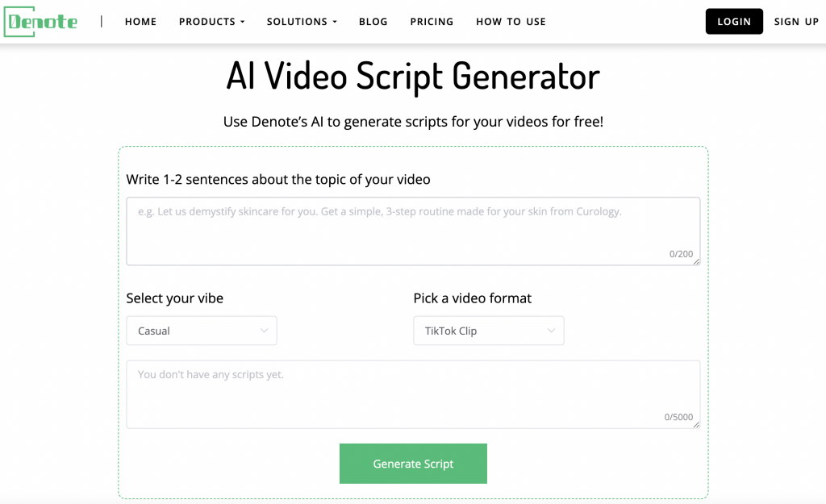Expand the PRODUCTS menu
This screenshot has height=504, width=826.
[211, 22]
